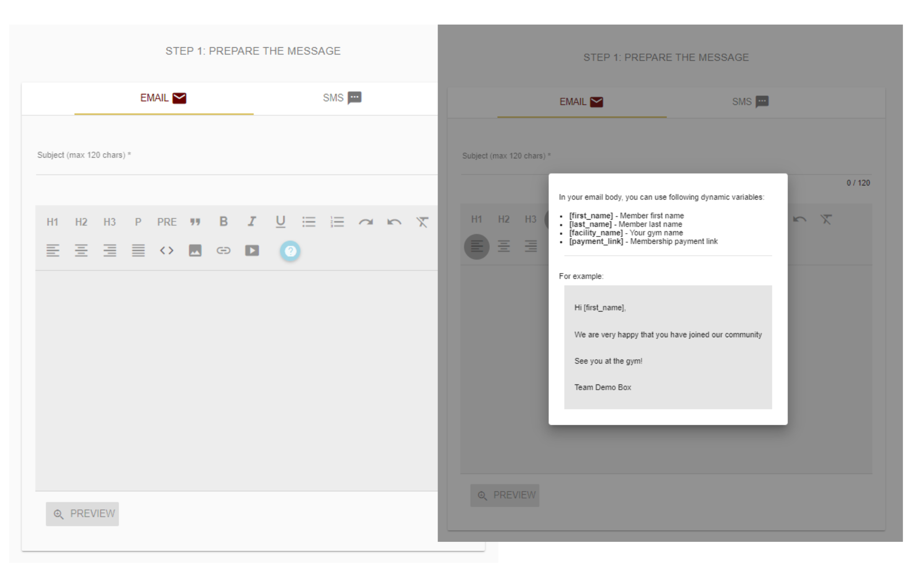Viewport: 924px width, 578px height.
Task: Click the left Subject input field
Action: point(236,166)
